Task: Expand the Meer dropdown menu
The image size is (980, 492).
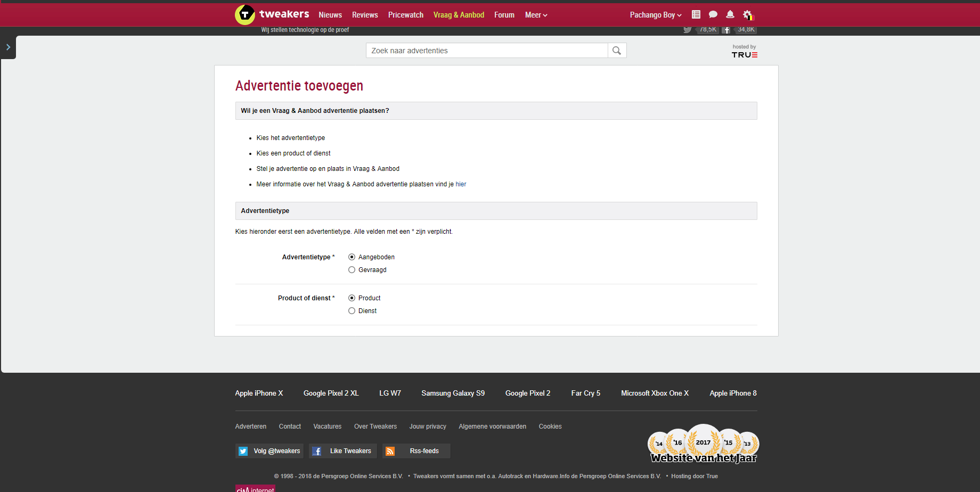Action: (536, 15)
